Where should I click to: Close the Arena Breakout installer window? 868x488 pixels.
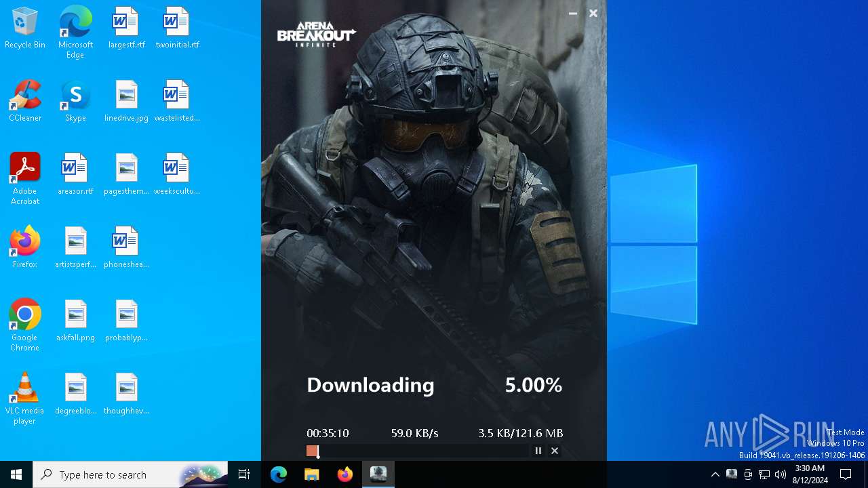(593, 14)
